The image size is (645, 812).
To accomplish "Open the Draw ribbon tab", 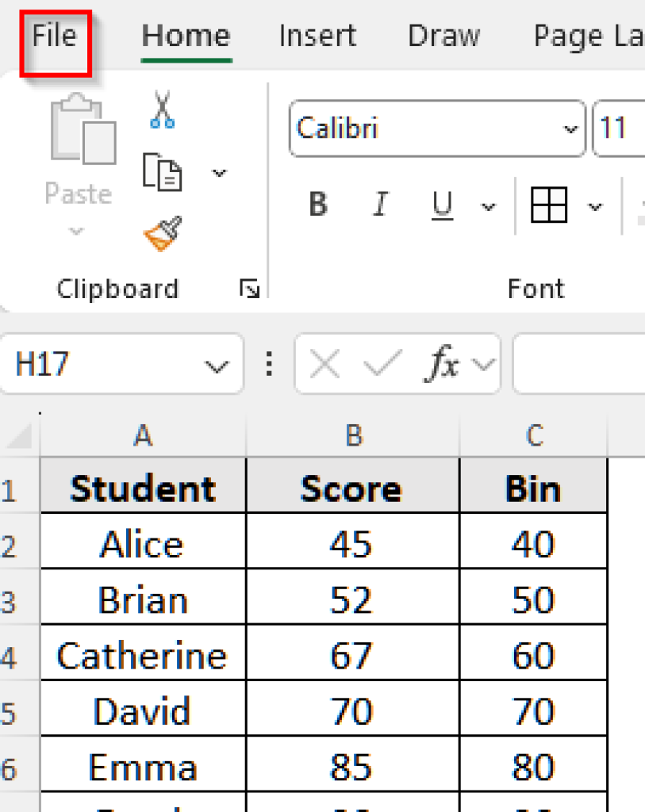I will (x=443, y=35).
